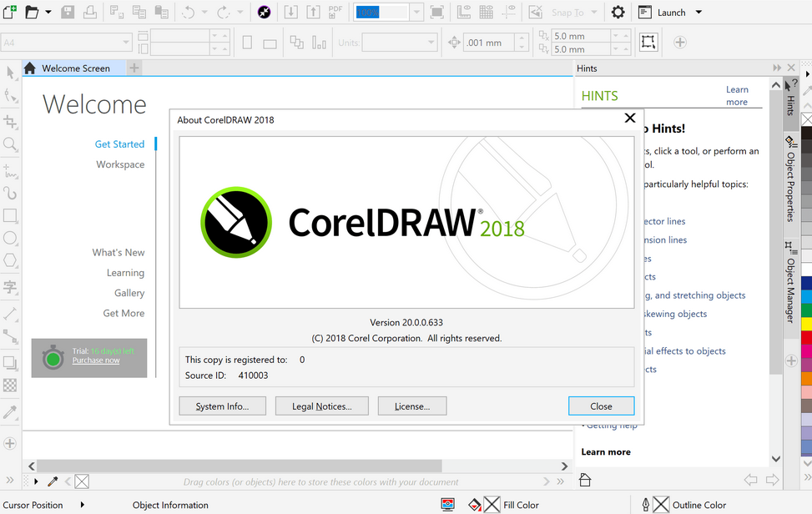Open the Gallery section
This screenshot has width=812, height=514.
pos(129,293)
